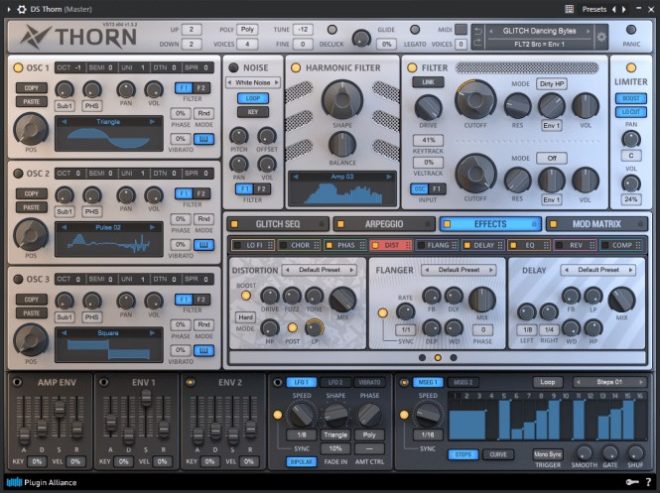
Task: Select first effects page dot
Action: click(x=422, y=357)
